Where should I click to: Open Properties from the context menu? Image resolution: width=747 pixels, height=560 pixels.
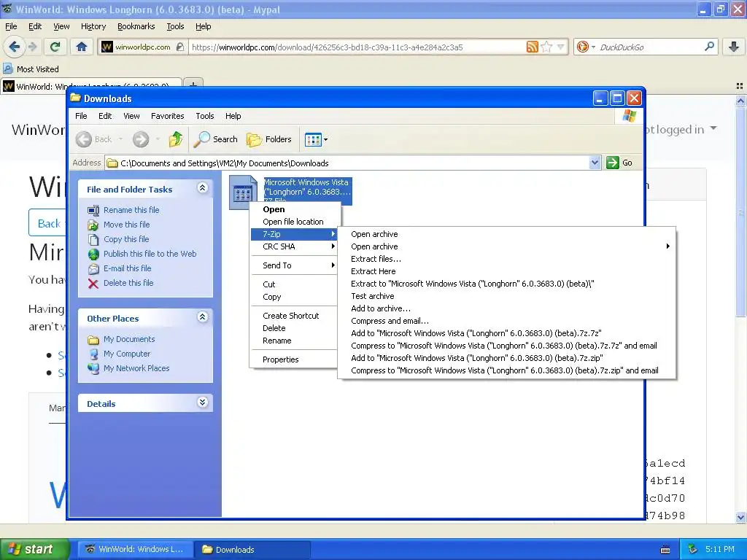pyautogui.click(x=293, y=359)
